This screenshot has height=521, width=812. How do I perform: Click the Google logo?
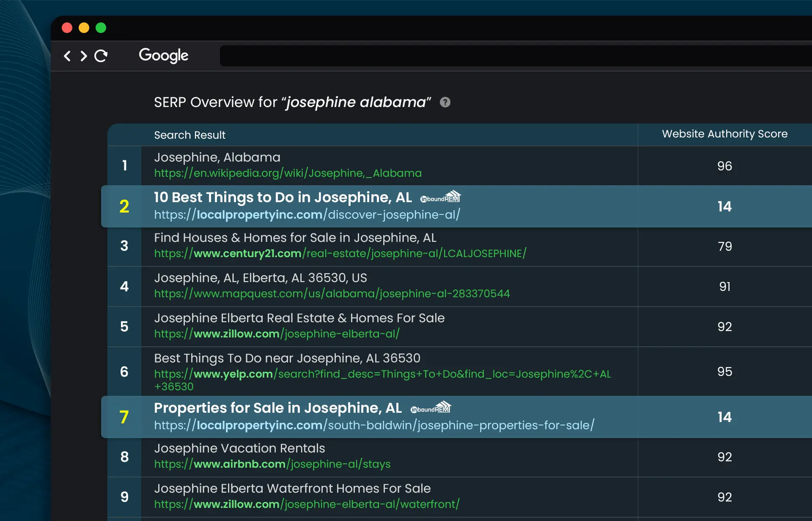[164, 55]
